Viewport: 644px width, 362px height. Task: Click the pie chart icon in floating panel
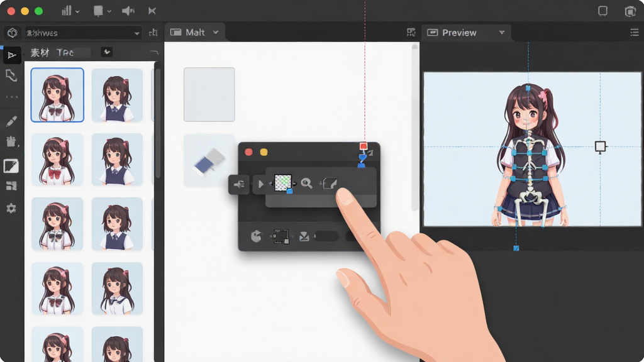coord(257,236)
